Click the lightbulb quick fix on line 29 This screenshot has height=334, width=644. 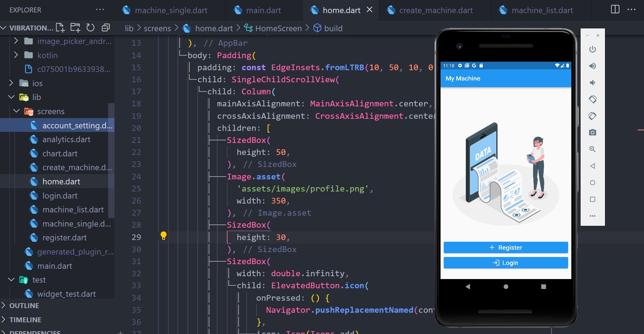tap(163, 235)
